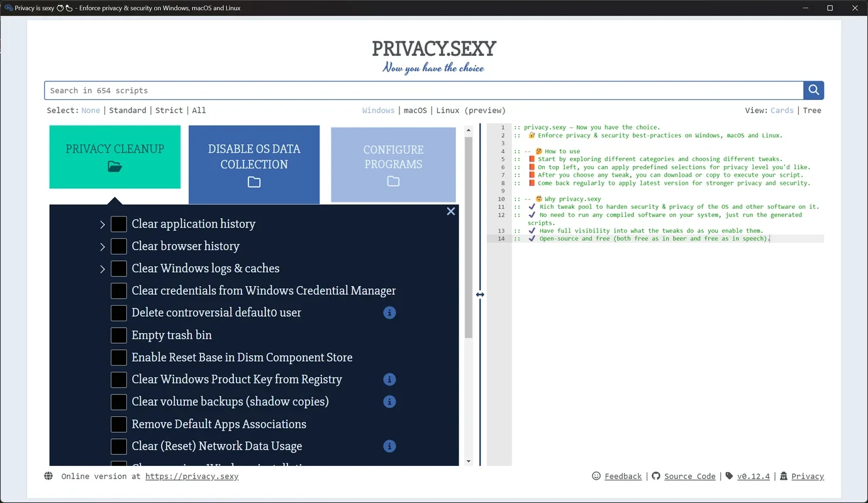
Task: Expand Clear Windows logs & caches node
Action: [x=103, y=269]
